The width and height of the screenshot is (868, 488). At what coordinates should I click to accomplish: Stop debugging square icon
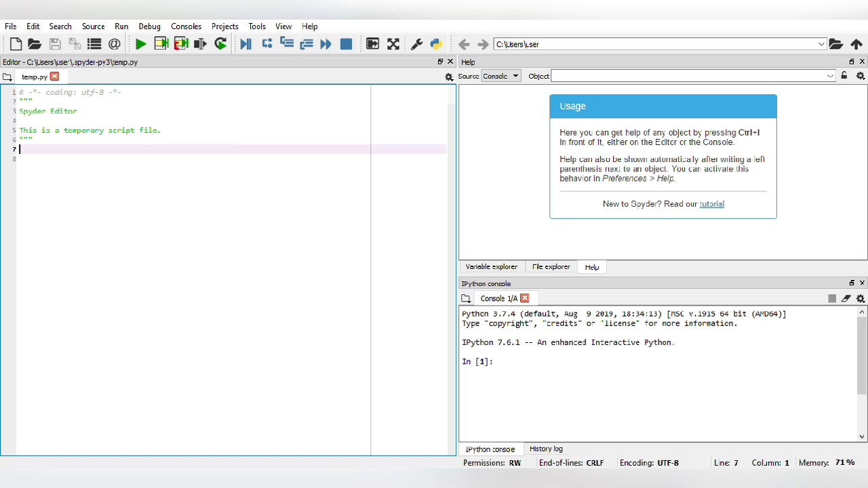click(x=346, y=44)
